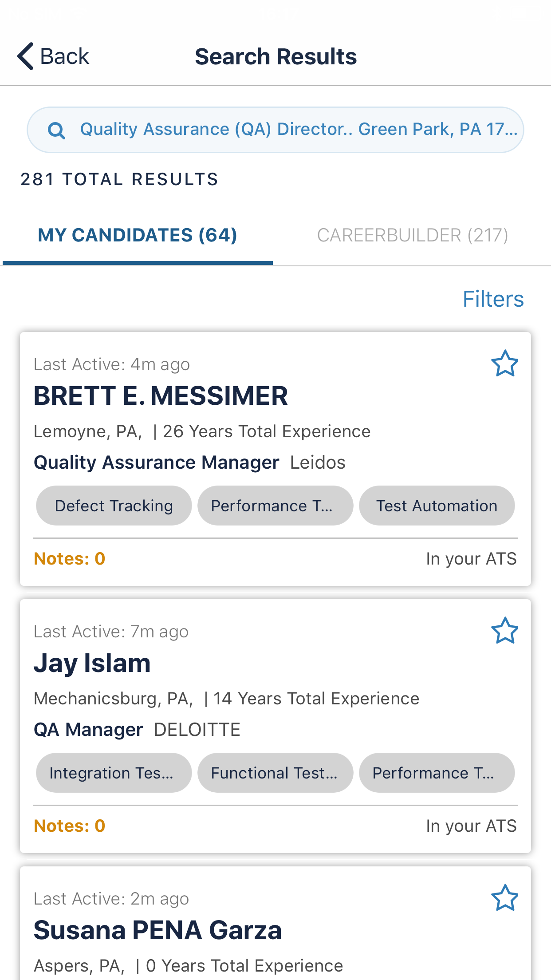Screen dimensions: 551x980
Task: View Notes: 0 on Brett's card
Action: click(70, 559)
